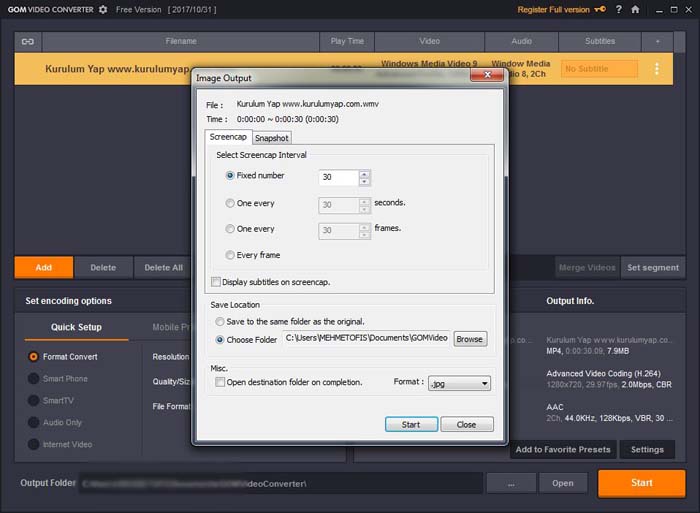The image size is (700, 513).
Task: Click Close in the Image Output dialog
Action: [467, 424]
